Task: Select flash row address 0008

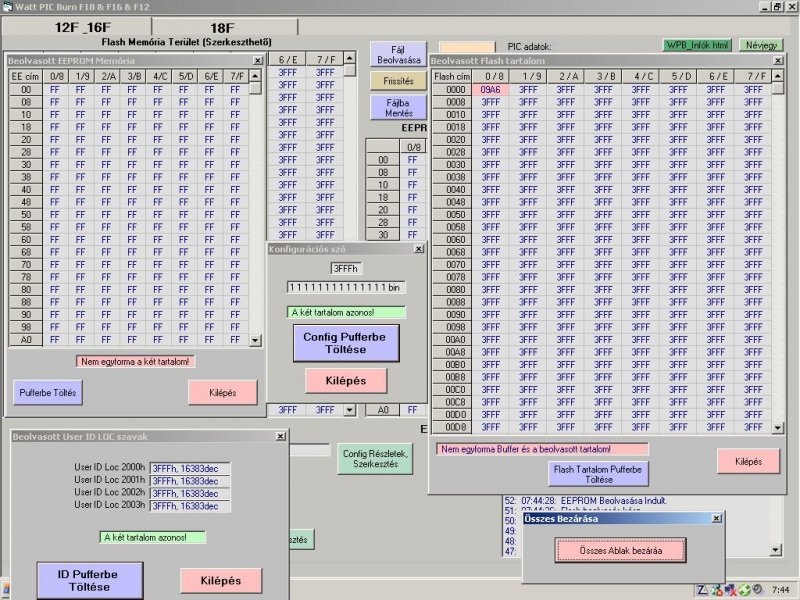Action: tap(452, 102)
